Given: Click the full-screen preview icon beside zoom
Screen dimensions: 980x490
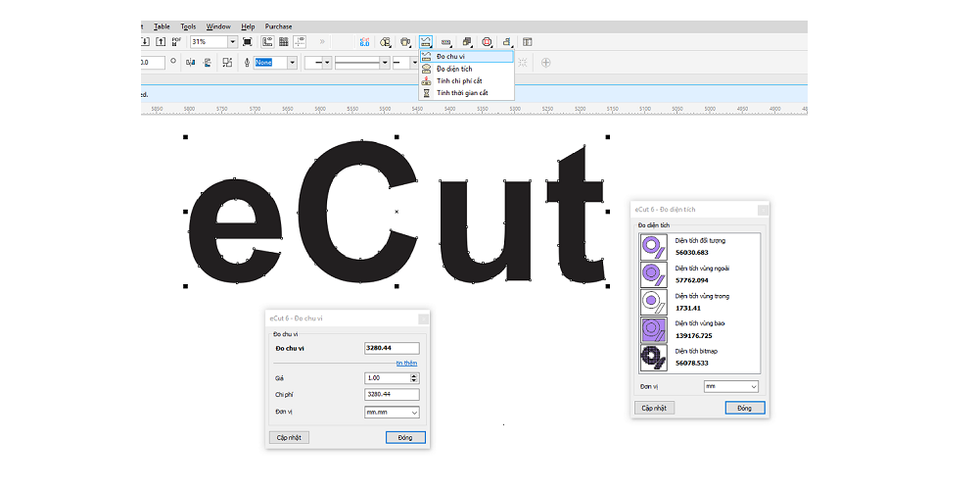Looking at the screenshot, I should click(x=248, y=42).
